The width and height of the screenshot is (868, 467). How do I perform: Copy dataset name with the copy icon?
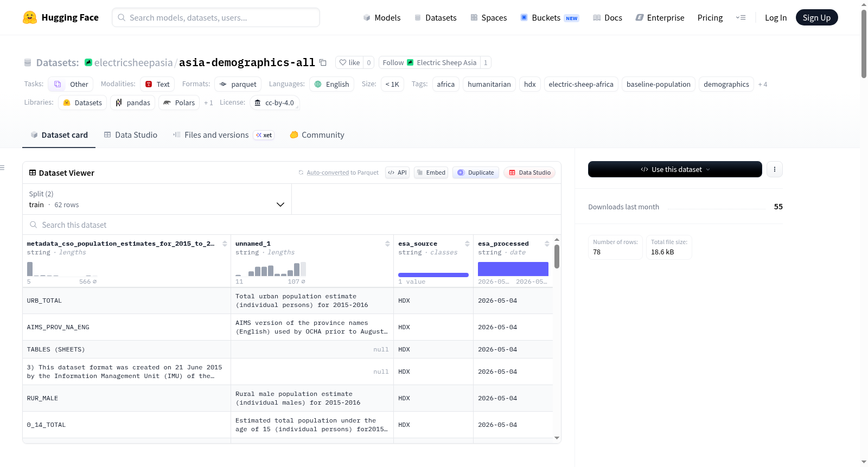click(x=323, y=62)
